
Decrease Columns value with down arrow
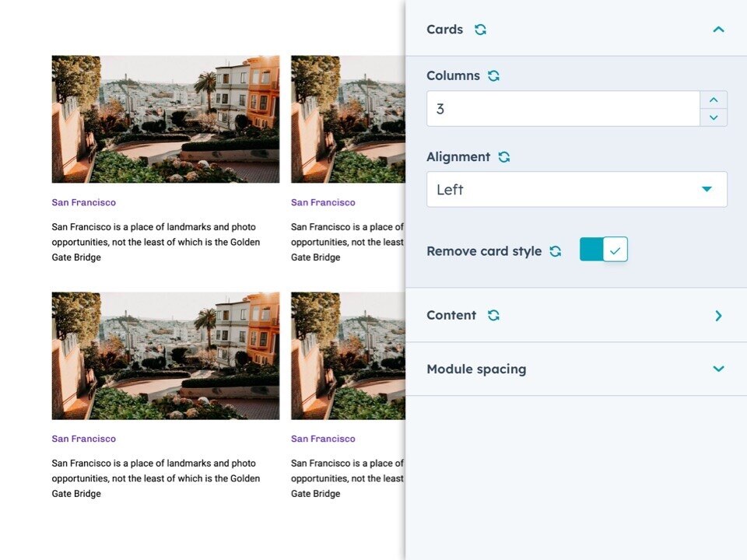pos(714,117)
